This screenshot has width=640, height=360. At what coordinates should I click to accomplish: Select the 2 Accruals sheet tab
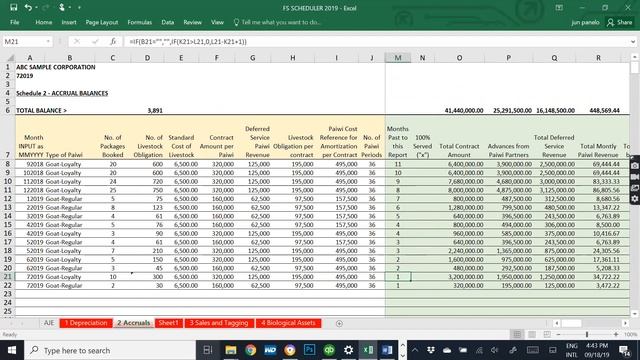133,323
